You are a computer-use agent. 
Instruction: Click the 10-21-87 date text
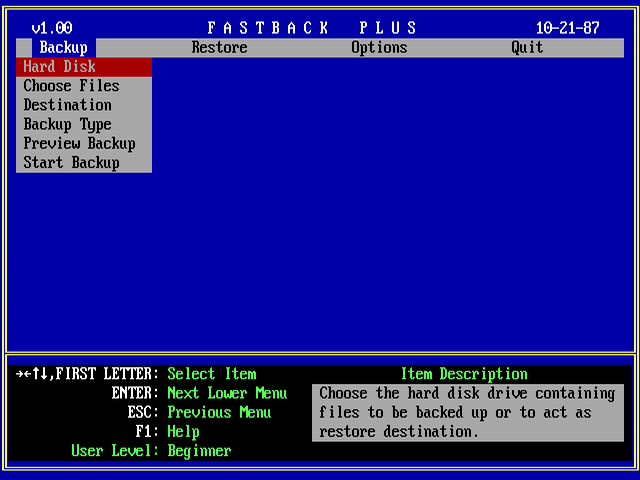click(x=567, y=28)
